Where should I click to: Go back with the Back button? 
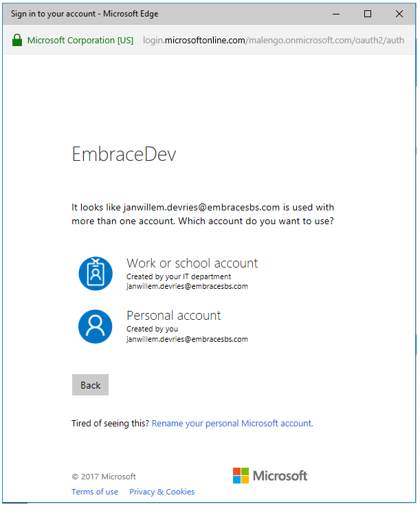90,385
